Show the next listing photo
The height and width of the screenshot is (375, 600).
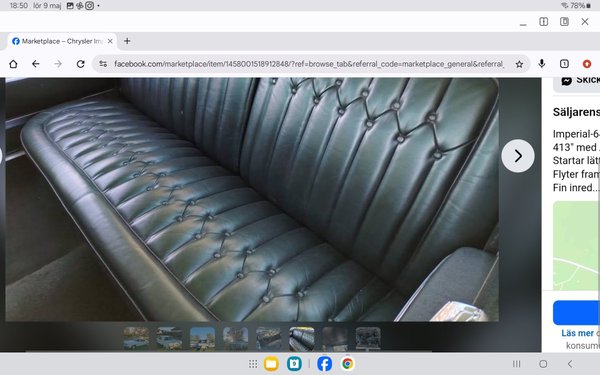click(518, 156)
